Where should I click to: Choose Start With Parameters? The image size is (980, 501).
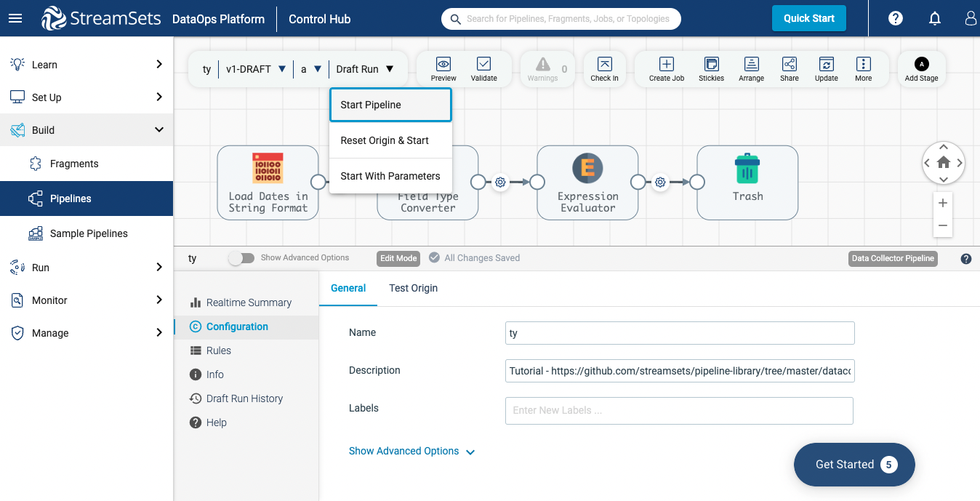tap(390, 176)
